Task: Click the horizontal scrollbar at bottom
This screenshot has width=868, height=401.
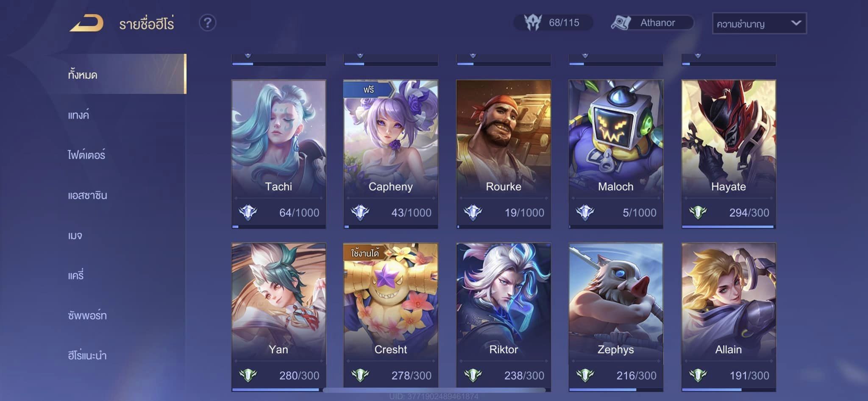Action: coord(434,390)
